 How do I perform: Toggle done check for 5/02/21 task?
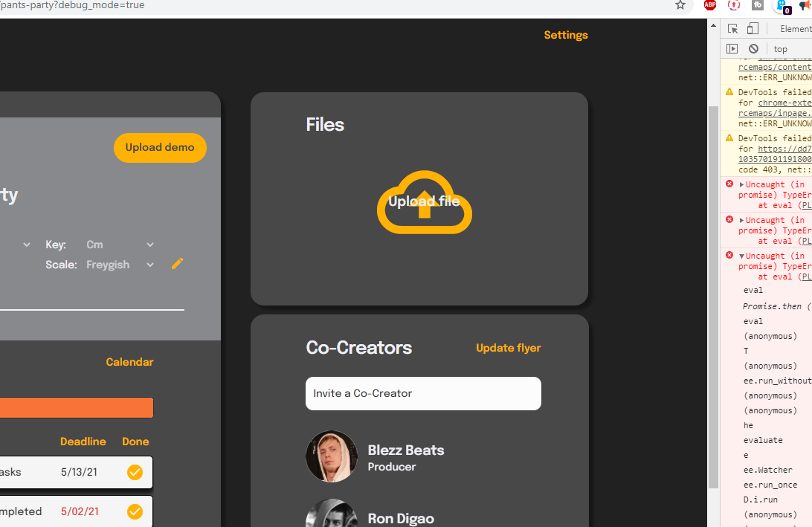(x=135, y=511)
